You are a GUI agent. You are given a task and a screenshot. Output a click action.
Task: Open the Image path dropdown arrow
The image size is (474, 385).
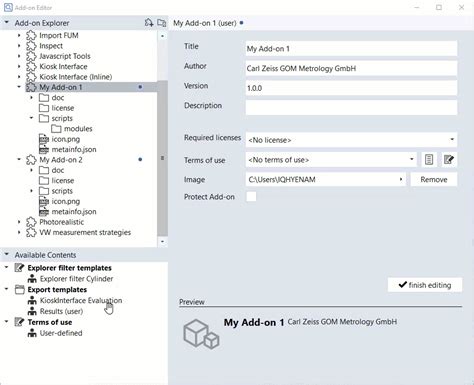[401, 179]
